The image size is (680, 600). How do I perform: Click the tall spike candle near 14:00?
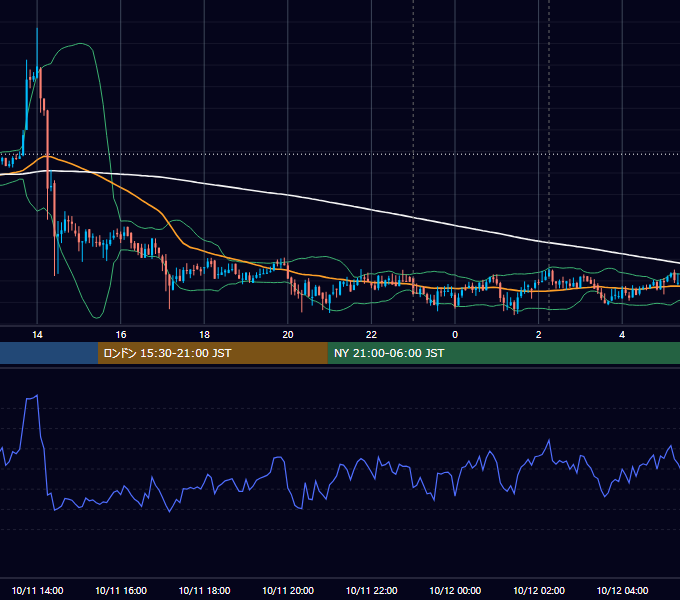pos(37,54)
